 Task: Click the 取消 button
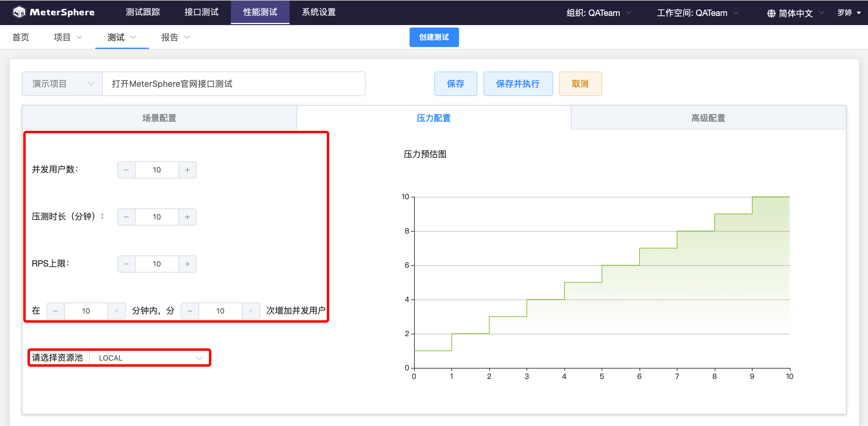click(580, 84)
